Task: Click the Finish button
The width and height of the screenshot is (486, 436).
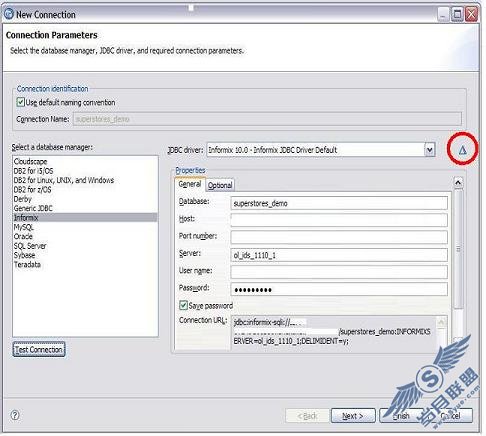Action: (x=401, y=416)
